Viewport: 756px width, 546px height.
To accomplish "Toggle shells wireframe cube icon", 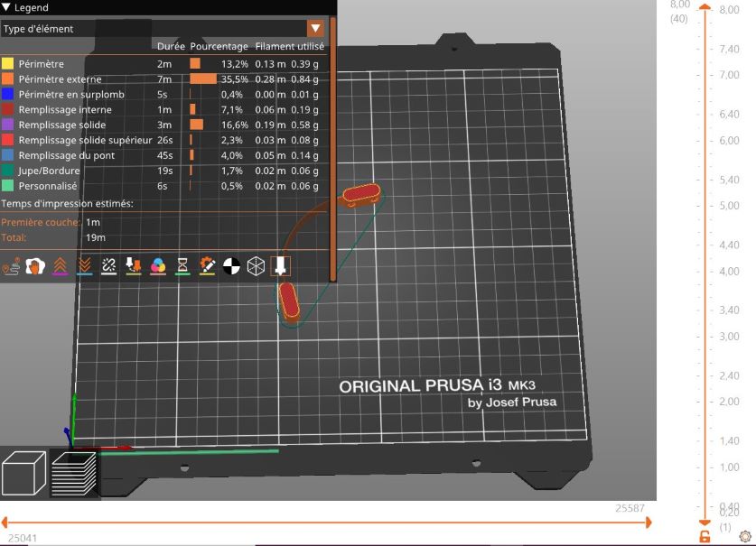I will 256,266.
